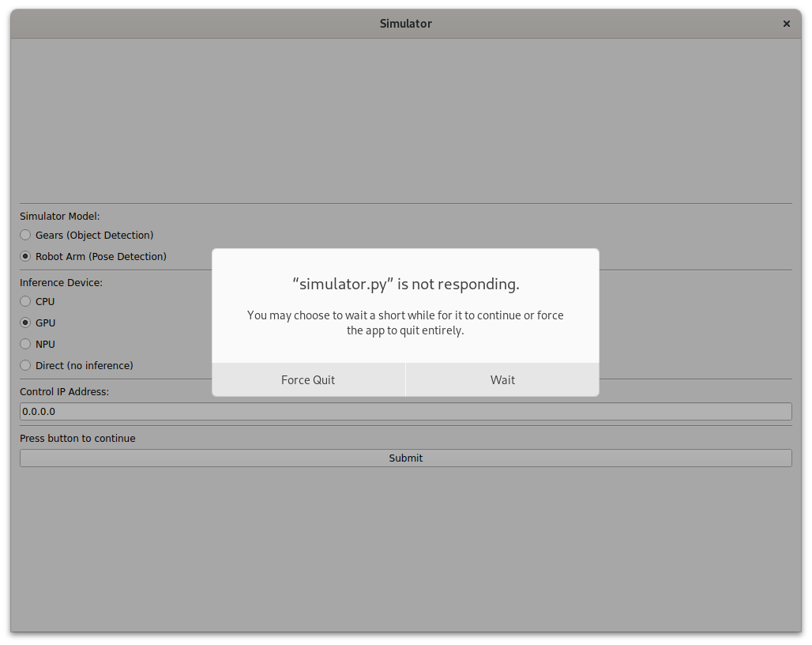Click the blank area above Simulator Model
Screen dimensions: 812x645
click(405, 119)
